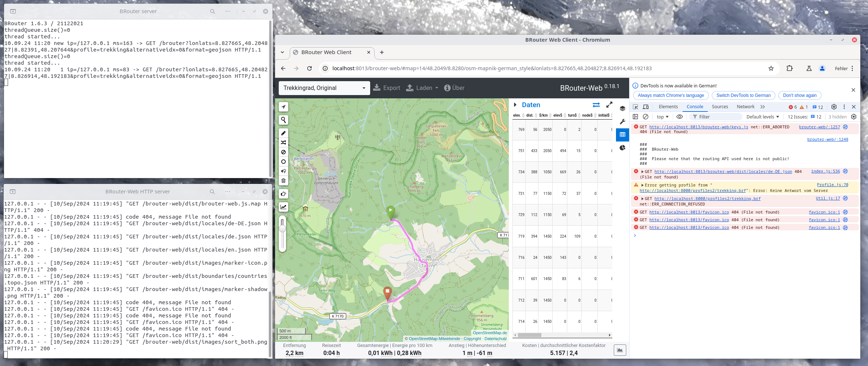This screenshot has height=366, width=868.
Task: Click the locate-me arrow icon on map
Action: [283, 107]
